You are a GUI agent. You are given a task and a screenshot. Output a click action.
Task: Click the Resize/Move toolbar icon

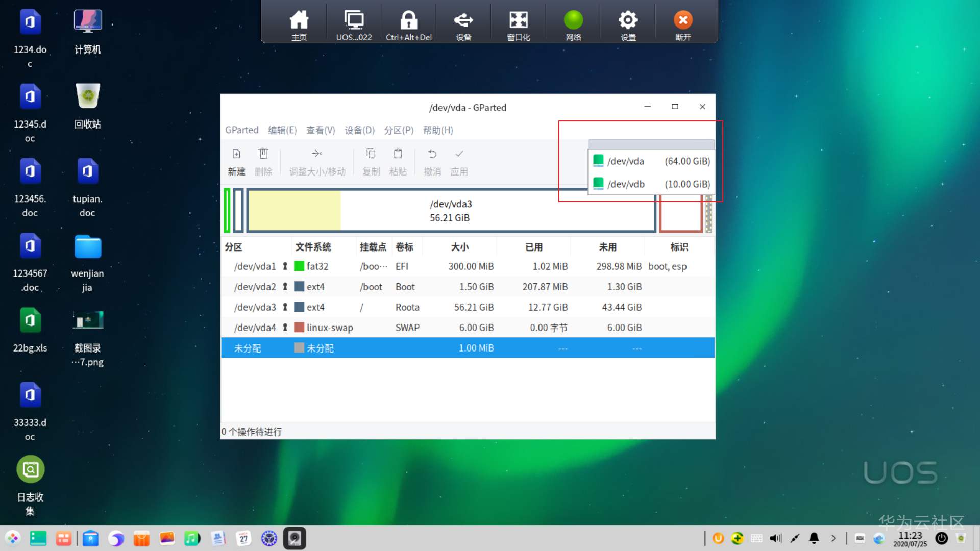pyautogui.click(x=317, y=154)
